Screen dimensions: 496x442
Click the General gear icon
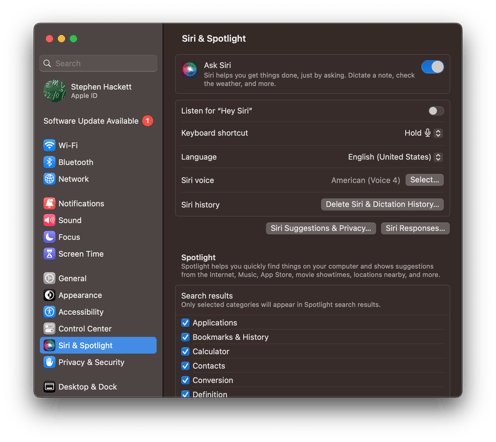click(x=49, y=278)
